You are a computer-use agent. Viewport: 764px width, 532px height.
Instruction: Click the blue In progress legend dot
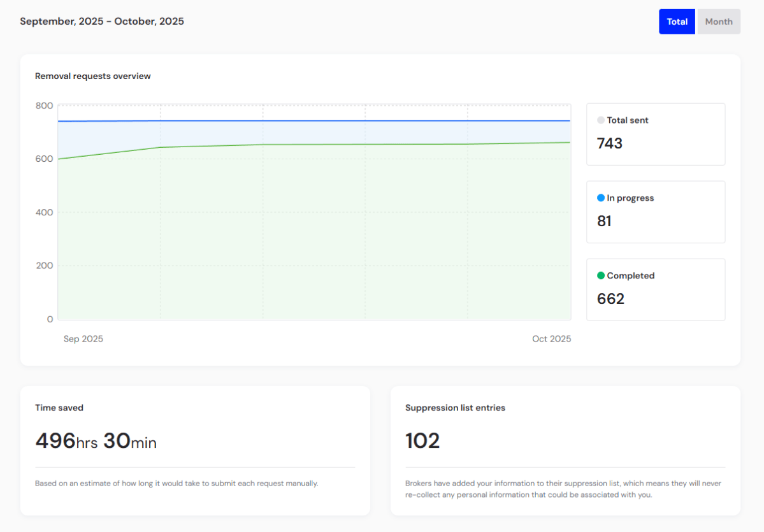pos(600,198)
